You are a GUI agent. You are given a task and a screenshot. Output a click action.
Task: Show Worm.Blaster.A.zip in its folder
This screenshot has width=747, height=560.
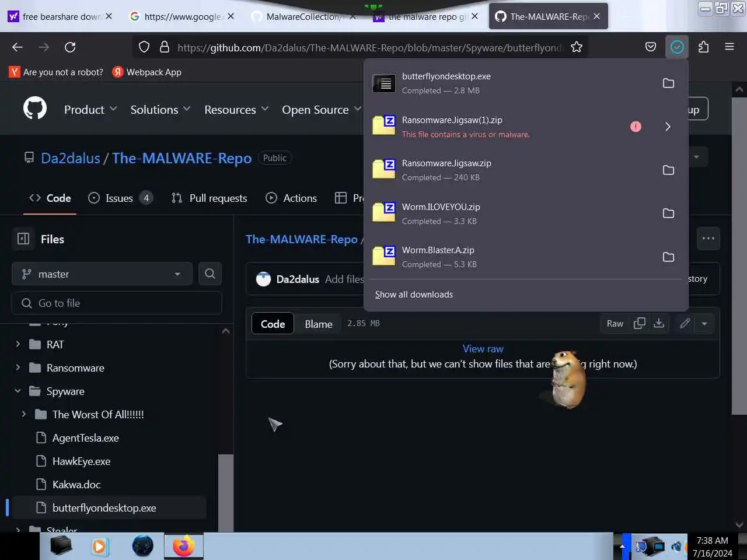(x=668, y=257)
